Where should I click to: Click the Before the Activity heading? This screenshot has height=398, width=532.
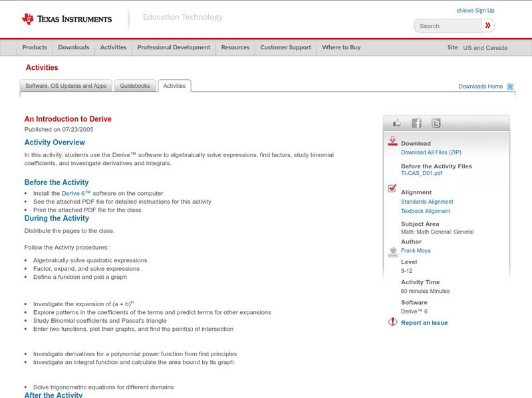(x=57, y=182)
